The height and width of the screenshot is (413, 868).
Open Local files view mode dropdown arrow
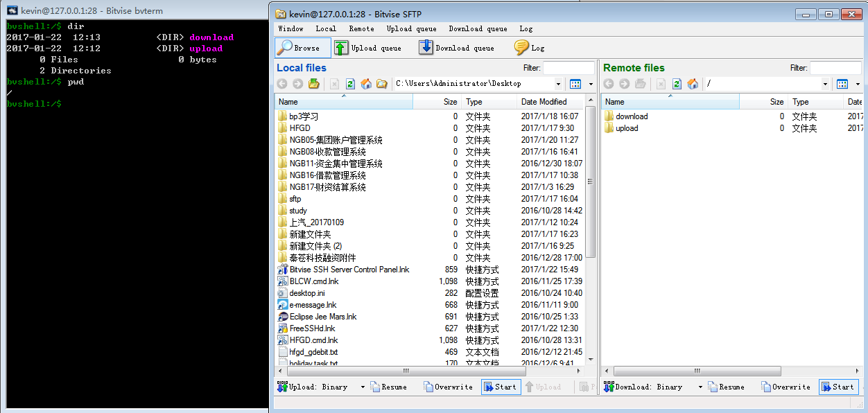click(591, 84)
